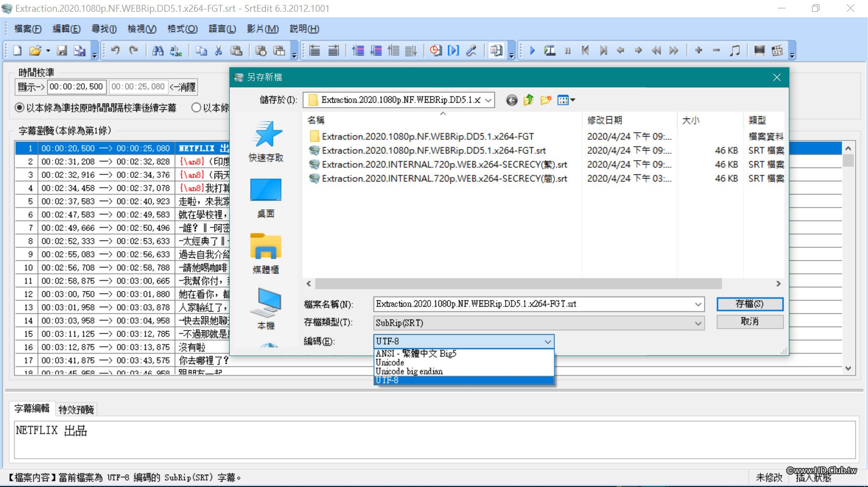Open Find with the binoculars icon
Image resolution: width=868 pixels, height=487 pixels.
[158, 51]
